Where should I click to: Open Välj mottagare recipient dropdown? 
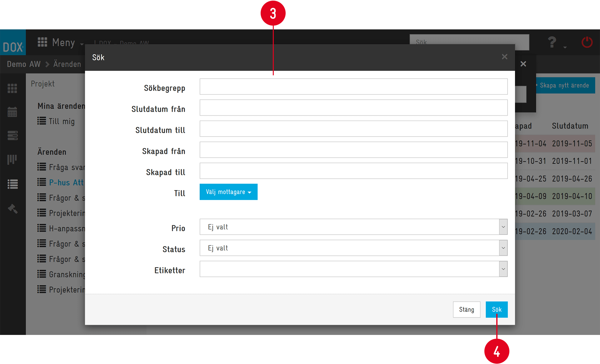pos(228,192)
